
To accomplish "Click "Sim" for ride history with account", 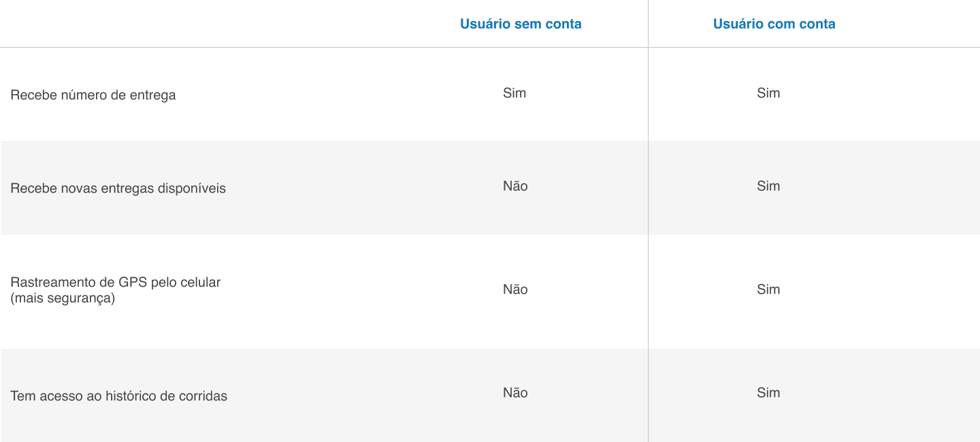I will (768, 393).
